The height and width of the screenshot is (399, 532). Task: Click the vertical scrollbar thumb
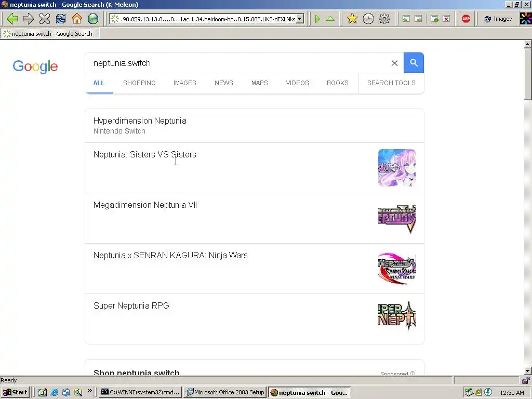click(527, 74)
